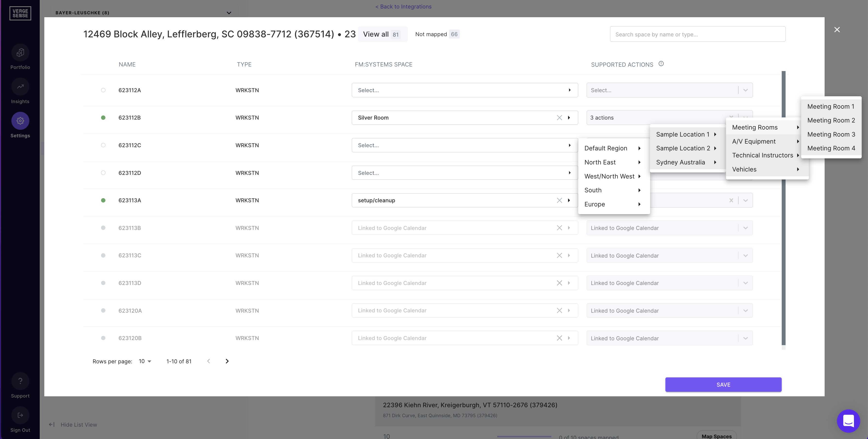Image resolution: width=868 pixels, height=439 pixels.
Task: Follow the Back to Integrations link
Action: pos(403,6)
